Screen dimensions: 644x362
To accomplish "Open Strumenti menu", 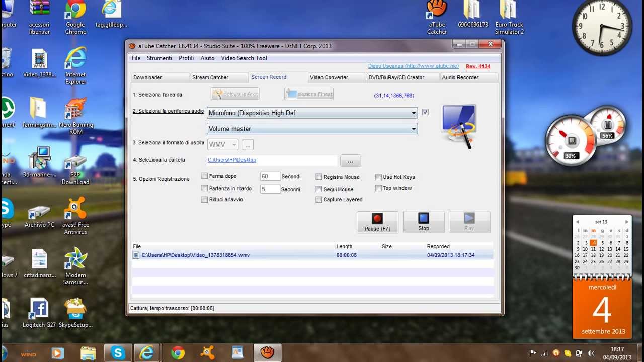I will click(159, 58).
